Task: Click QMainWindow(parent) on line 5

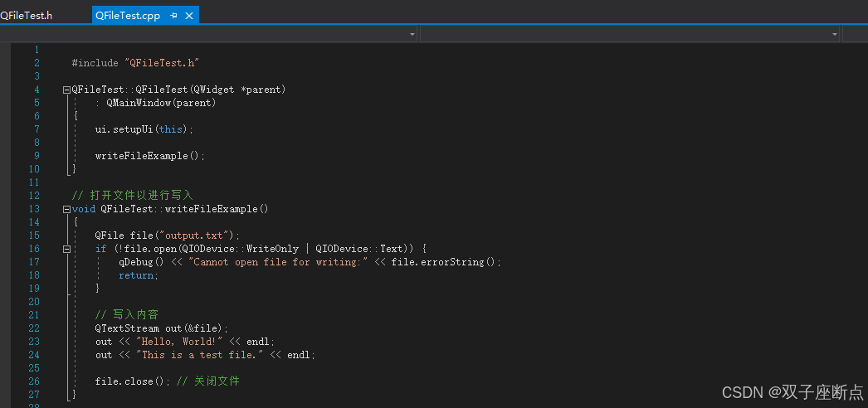Action: pyautogui.click(x=161, y=103)
